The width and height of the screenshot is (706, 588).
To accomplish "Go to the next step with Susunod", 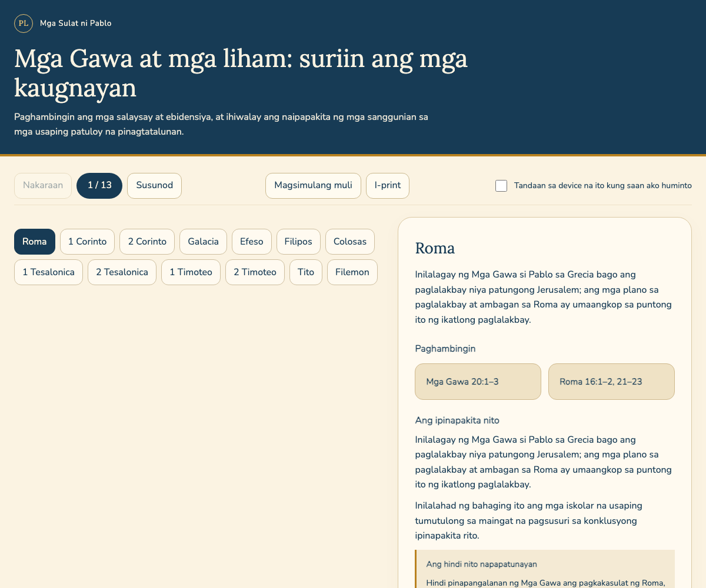I will pos(154,186).
